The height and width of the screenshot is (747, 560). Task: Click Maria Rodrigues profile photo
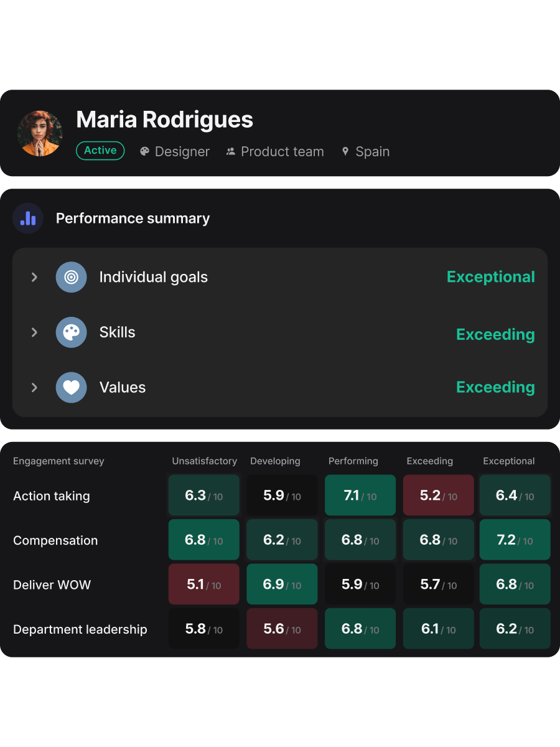tap(40, 133)
